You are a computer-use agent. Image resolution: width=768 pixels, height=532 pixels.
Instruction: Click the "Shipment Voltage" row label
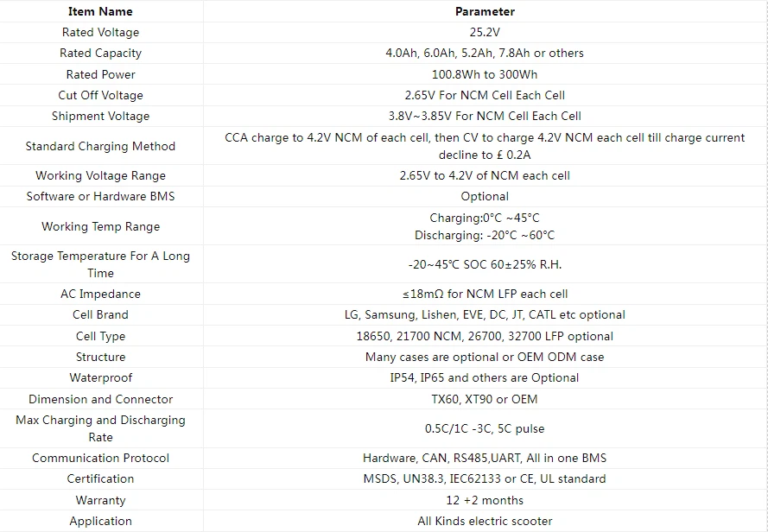coord(100,116)
